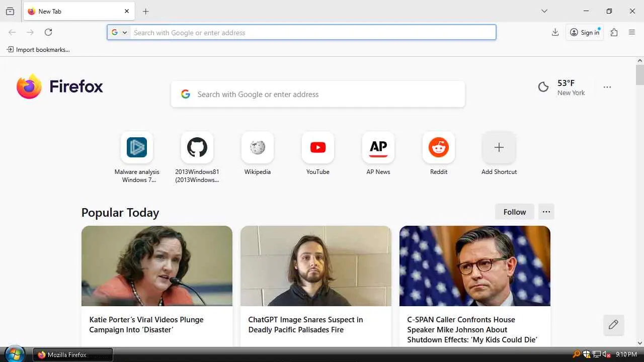Open the New York weather widget
The height and width of the screenshot is (362, 644).
point(561,87)
